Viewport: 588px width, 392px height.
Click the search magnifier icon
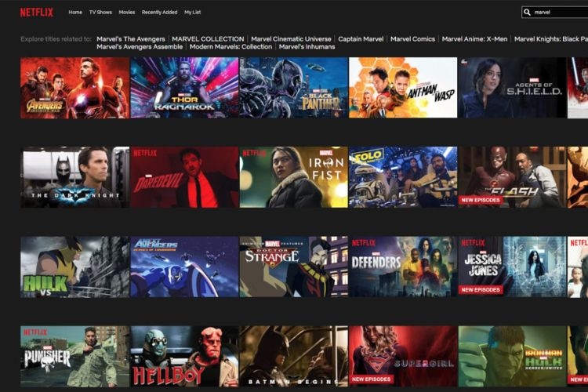(527, 13)
